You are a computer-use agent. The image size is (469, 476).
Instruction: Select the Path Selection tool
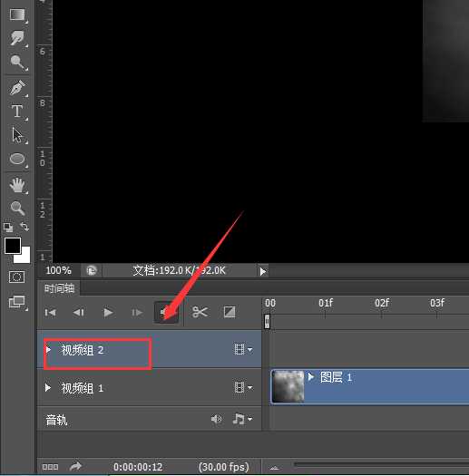pos(17,135)
